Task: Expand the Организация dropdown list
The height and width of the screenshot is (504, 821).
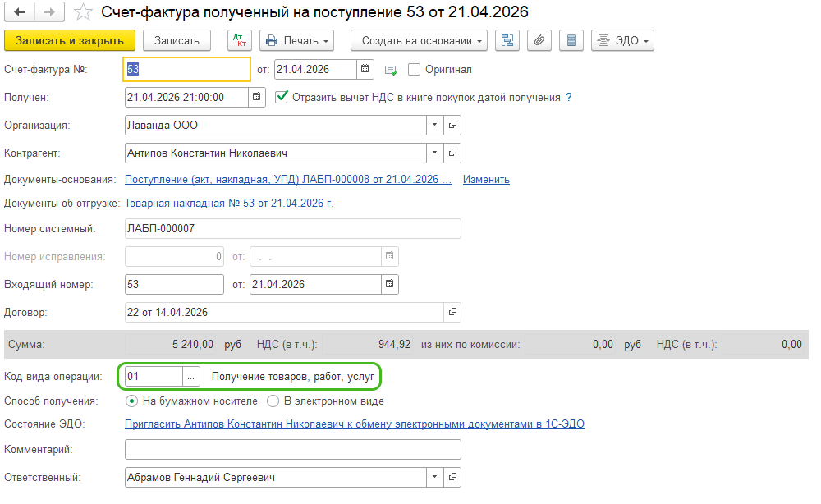Action: pos(434,125)
